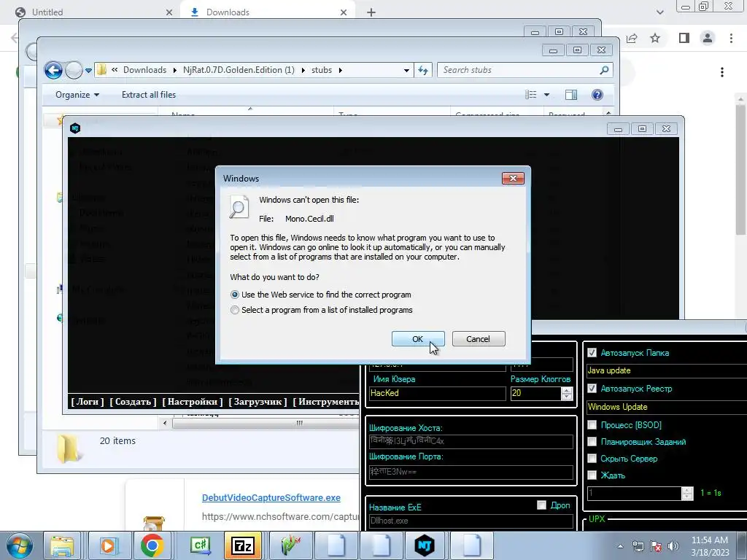Open address bar history dropdown
This screenshot has height=560, width=747.
(x=406, y=71)
